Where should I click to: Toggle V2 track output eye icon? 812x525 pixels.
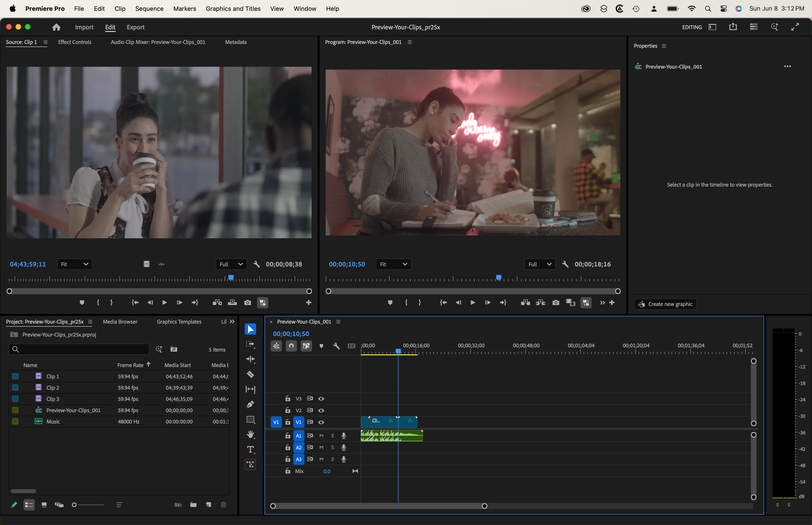(x=321, y=411)
